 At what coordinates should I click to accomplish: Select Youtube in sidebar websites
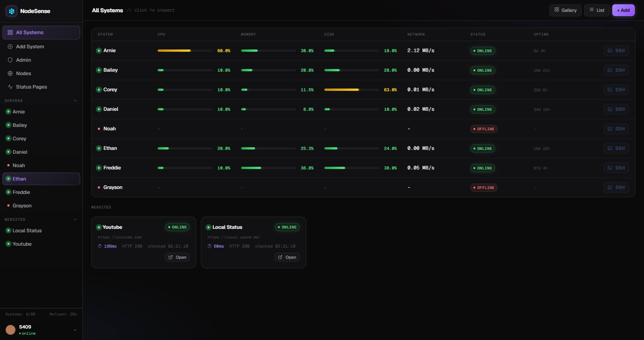click(x=41, y=244)
